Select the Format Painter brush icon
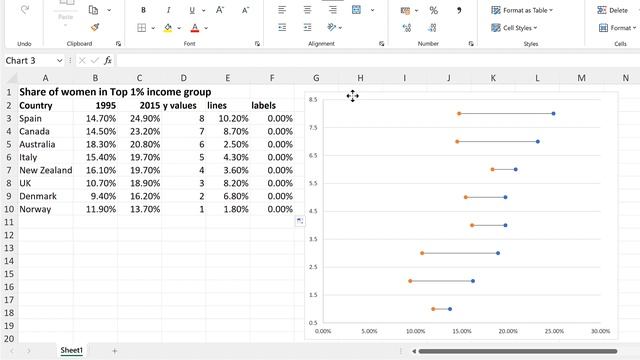Image resolution: width=640 pixels, height=360 pixels. click(95, 27)
